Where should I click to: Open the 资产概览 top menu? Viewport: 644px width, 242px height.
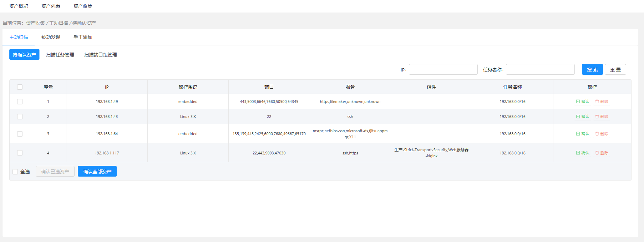pos(19,6)
